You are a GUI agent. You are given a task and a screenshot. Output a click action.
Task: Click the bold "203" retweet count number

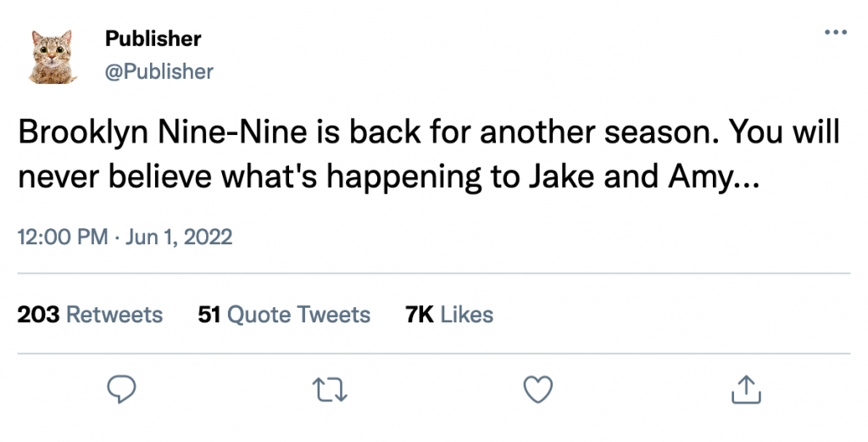coord(38,315)
